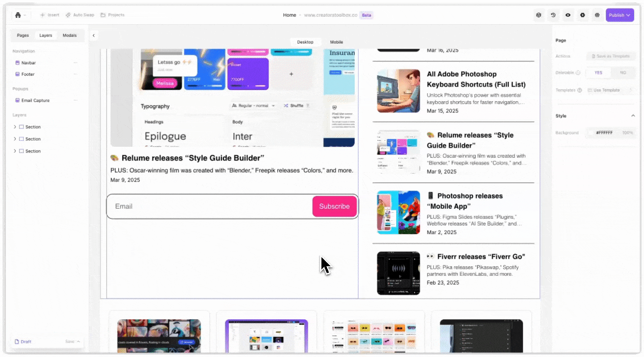Image resolution: width=644 pixels, height=357 pixels.
Task: Expand the second Section layer
Action: click(15, 139)
